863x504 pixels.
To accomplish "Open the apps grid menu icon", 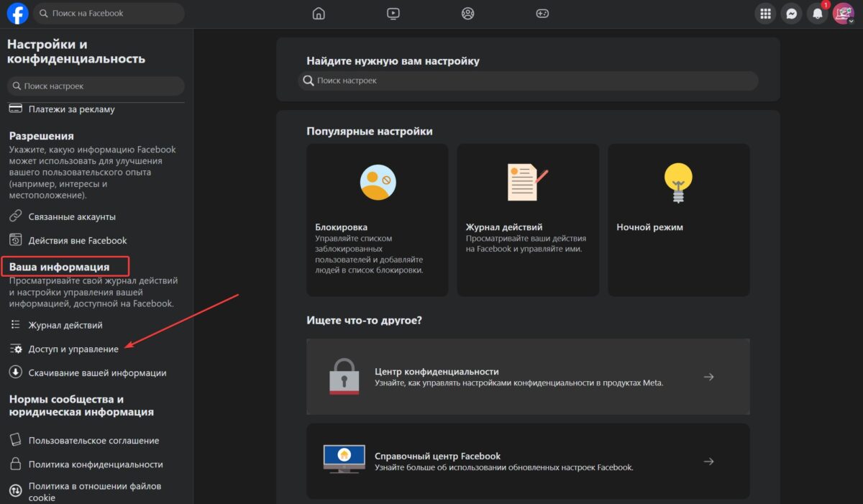I will [764, 13].
